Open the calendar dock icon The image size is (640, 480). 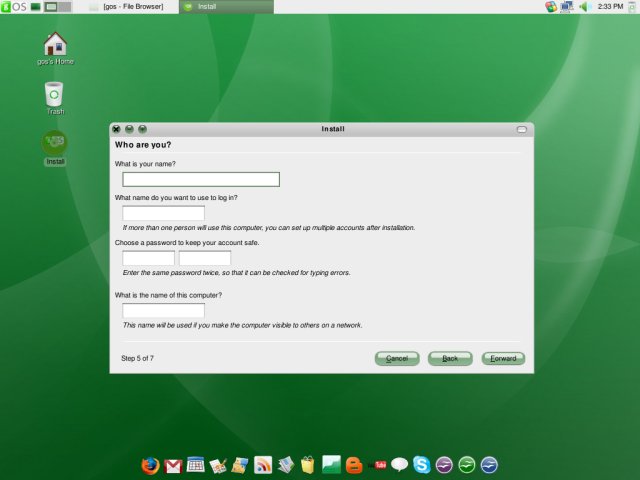point(196,464)
